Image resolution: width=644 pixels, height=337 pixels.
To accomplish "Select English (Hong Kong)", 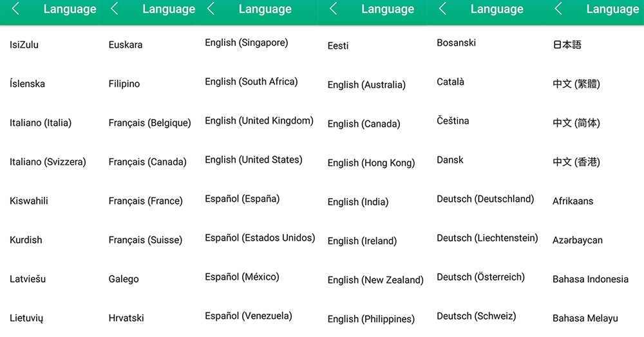I will (x=371, y=163).
